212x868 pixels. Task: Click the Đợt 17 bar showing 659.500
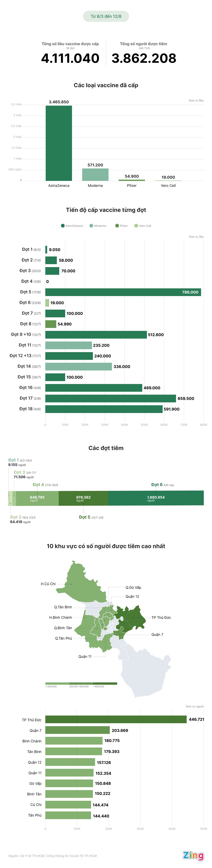110,398
